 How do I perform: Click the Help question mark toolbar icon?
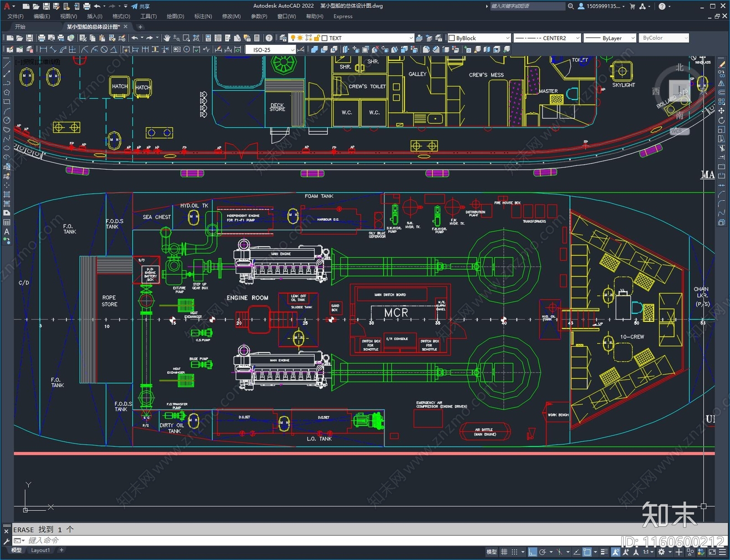tap(269, 38)
